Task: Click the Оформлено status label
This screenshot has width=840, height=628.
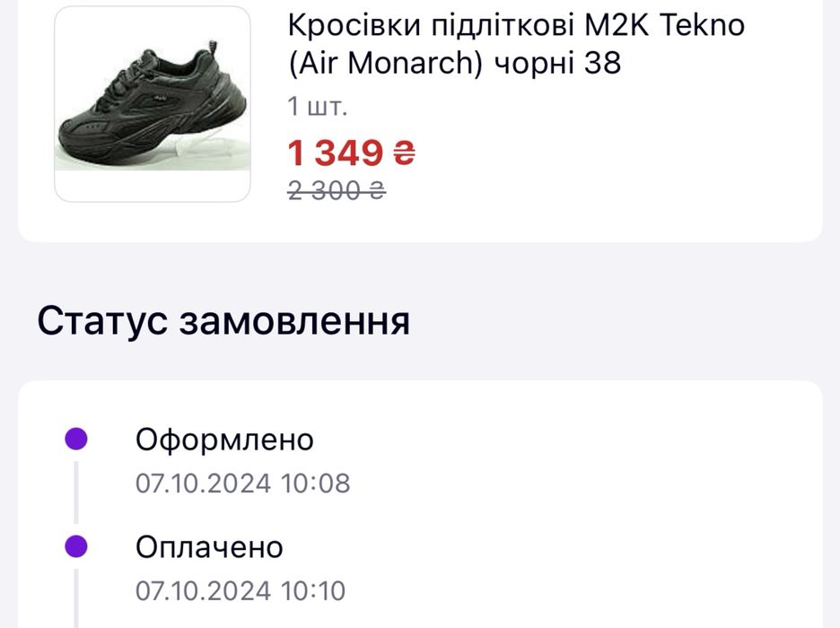Action: pos(224,440)
